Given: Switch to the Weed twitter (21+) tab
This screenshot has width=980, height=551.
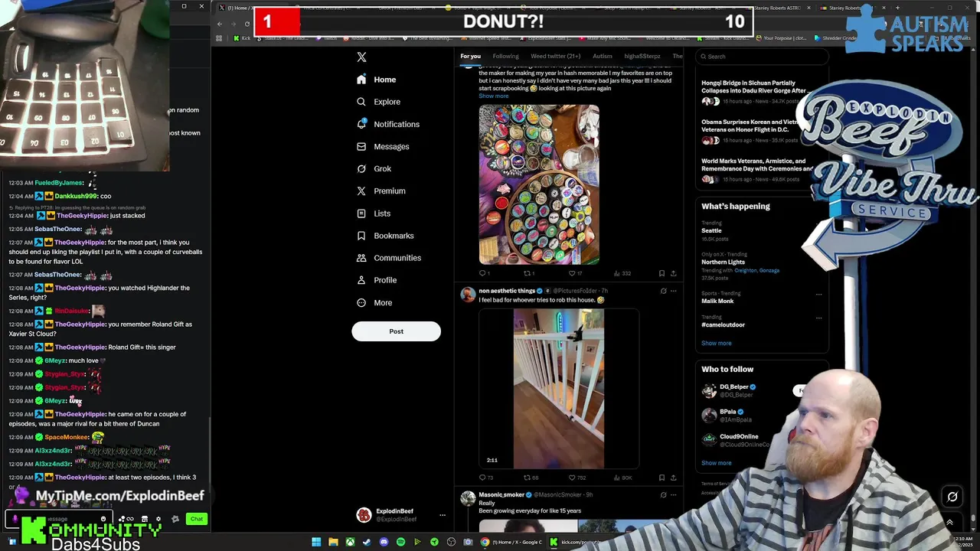Looking at the screenshot, I should click(555, 56).
